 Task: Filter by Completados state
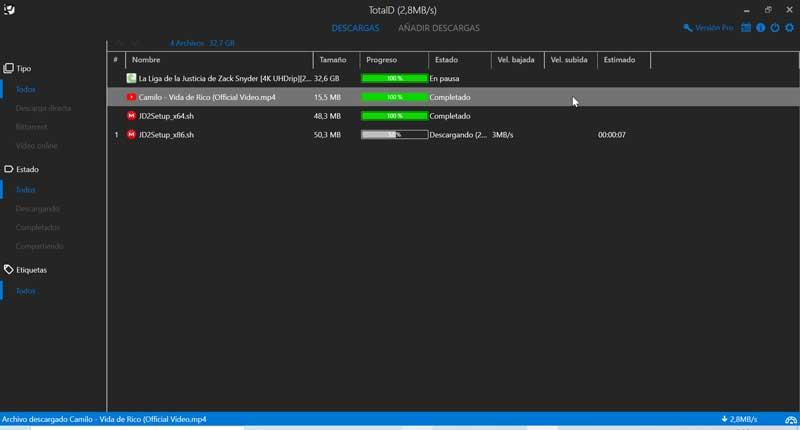tap(37, 227)
